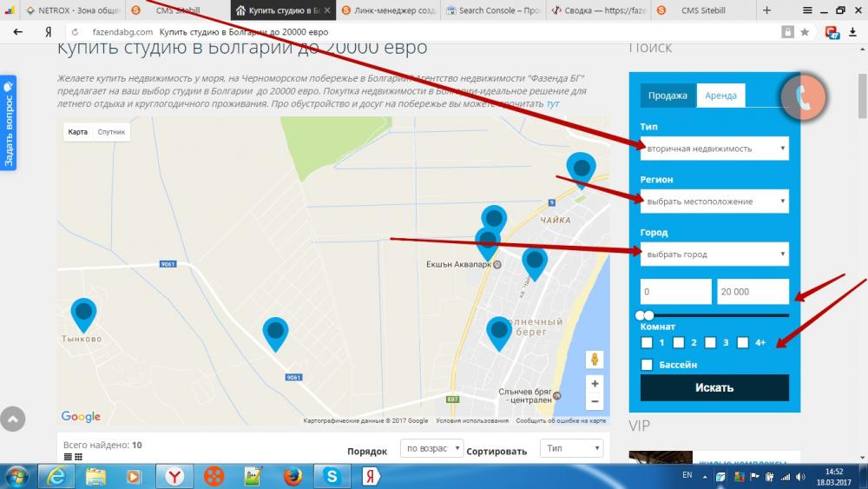Screen dimensions: 868x489
Task: Zoom out on the map
Action: click(595, 401)
